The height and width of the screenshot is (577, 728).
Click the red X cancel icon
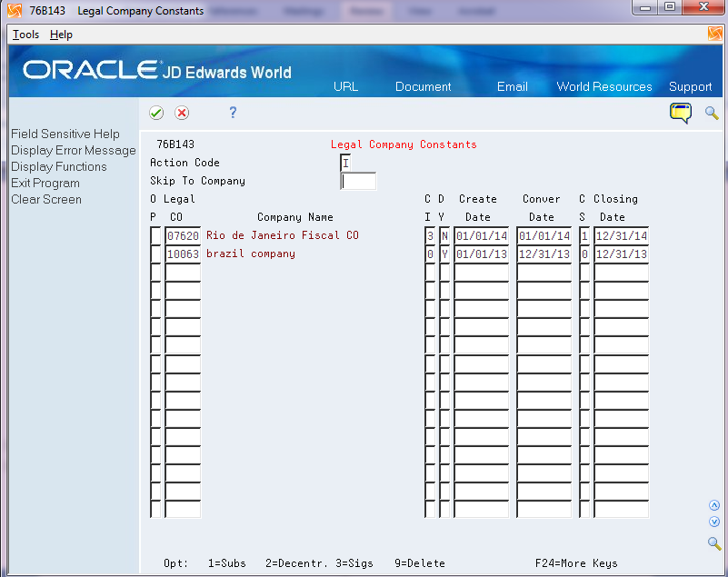pos(182,113)
